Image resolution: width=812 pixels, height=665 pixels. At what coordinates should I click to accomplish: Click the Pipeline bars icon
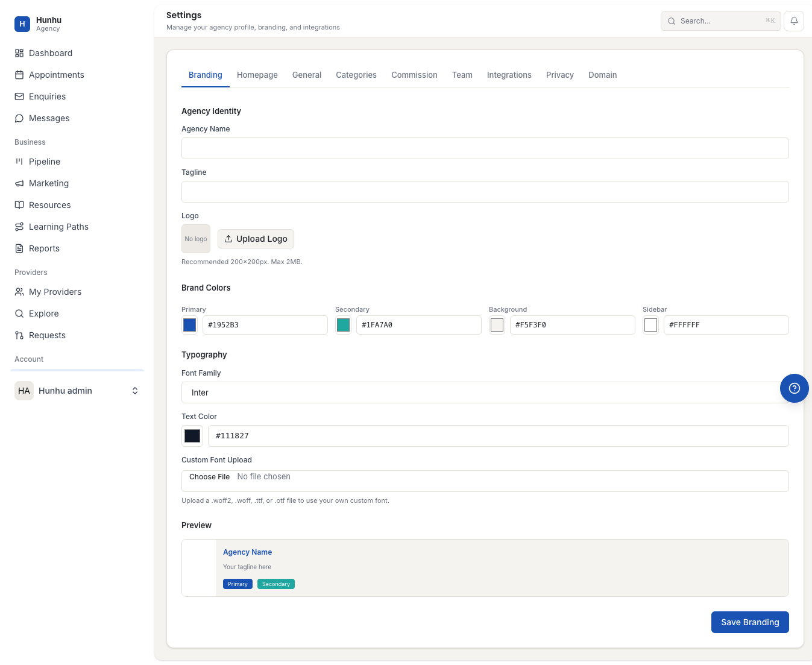coord(19,162)
